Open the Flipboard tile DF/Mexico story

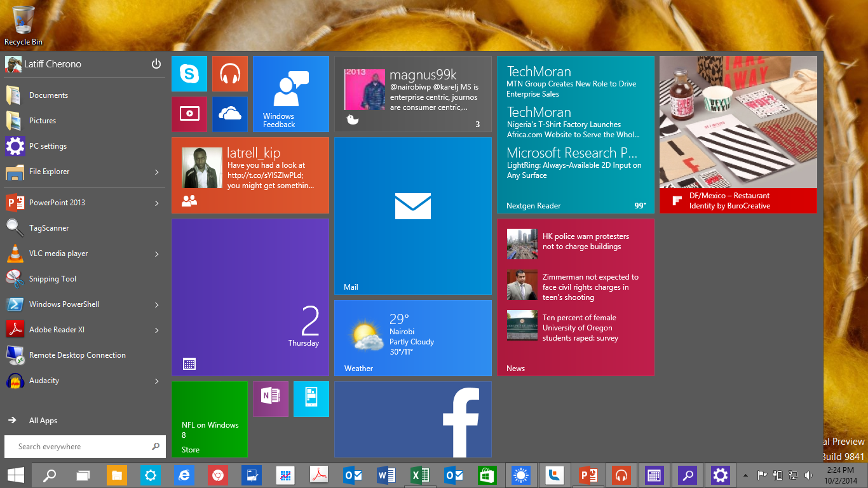coord(738,135)
